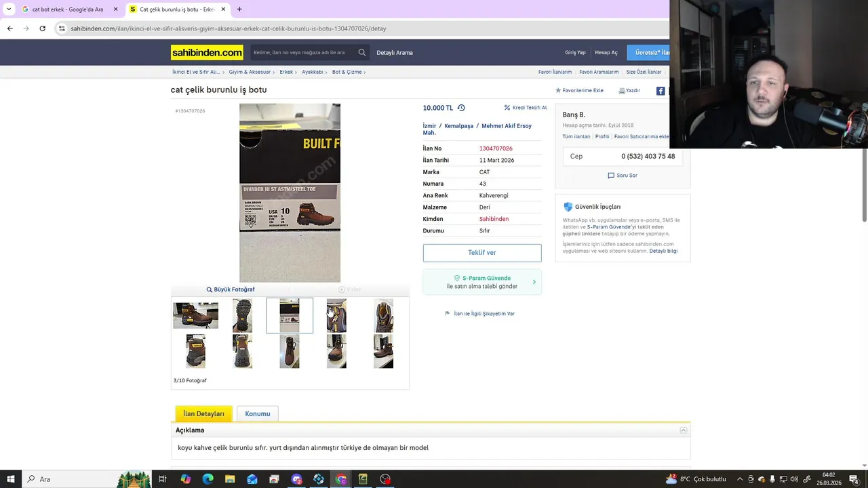The image size is (868, 488).
Task: Click İkinci El ve Sıfır Alışveriş breadcrumb
Action: coord(196,72)
